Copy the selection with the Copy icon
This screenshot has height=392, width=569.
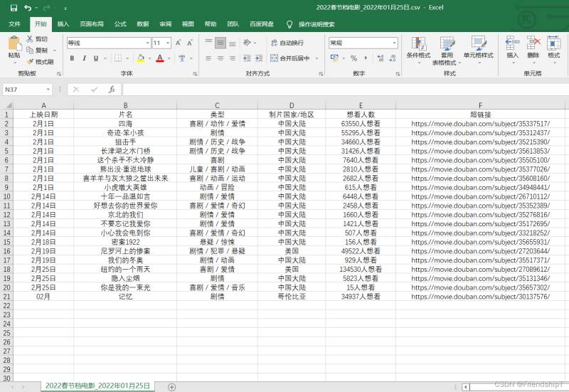[30, 50]
